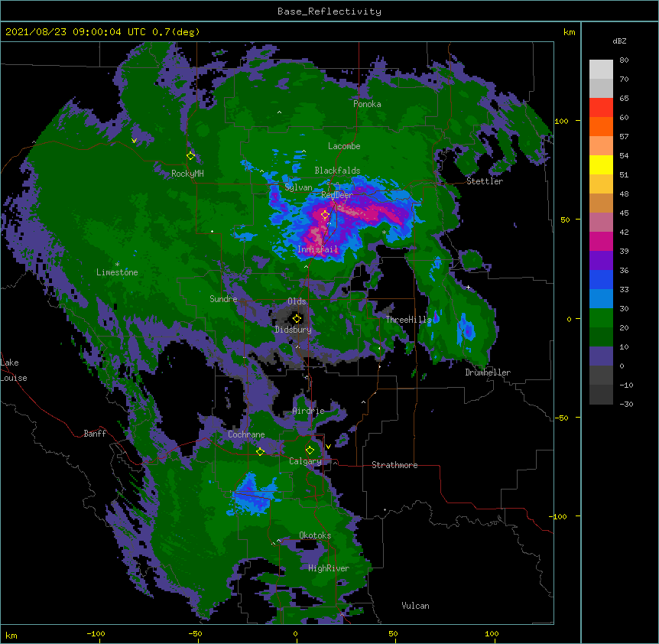Click the Airdrie label
Screen dimensions: 659x644
point(309,411)
